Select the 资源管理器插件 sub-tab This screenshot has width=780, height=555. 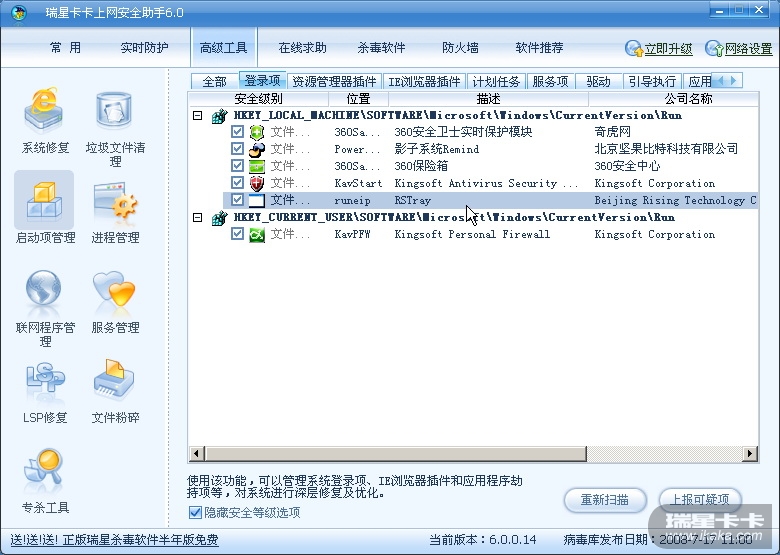coord(334,81)
